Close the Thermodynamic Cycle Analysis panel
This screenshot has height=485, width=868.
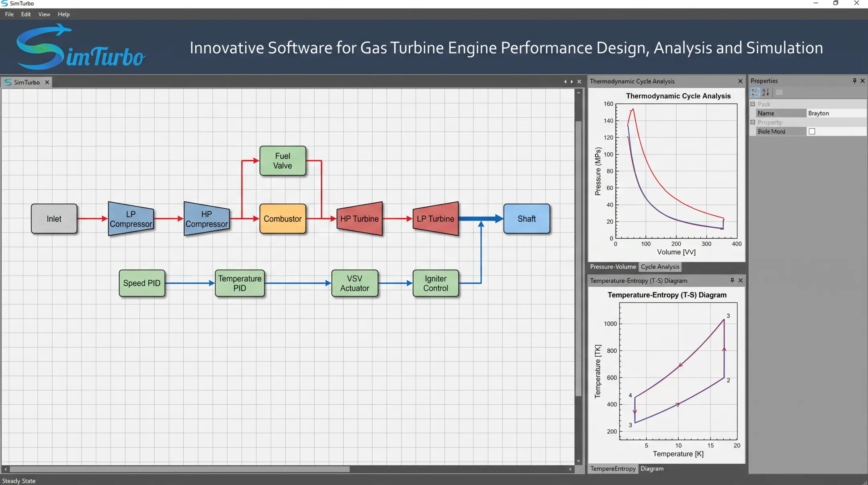click(740, 81)
